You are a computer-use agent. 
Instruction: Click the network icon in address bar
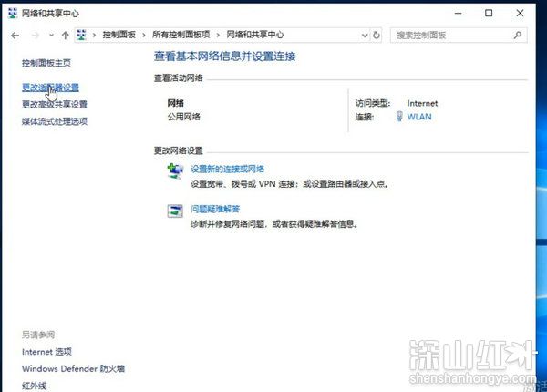[x=81, y=35]
